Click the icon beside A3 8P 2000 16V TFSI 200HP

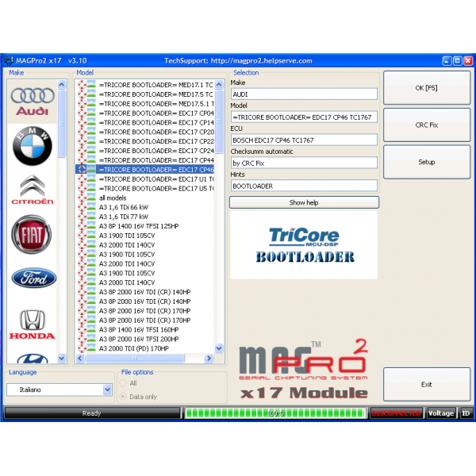82,339
